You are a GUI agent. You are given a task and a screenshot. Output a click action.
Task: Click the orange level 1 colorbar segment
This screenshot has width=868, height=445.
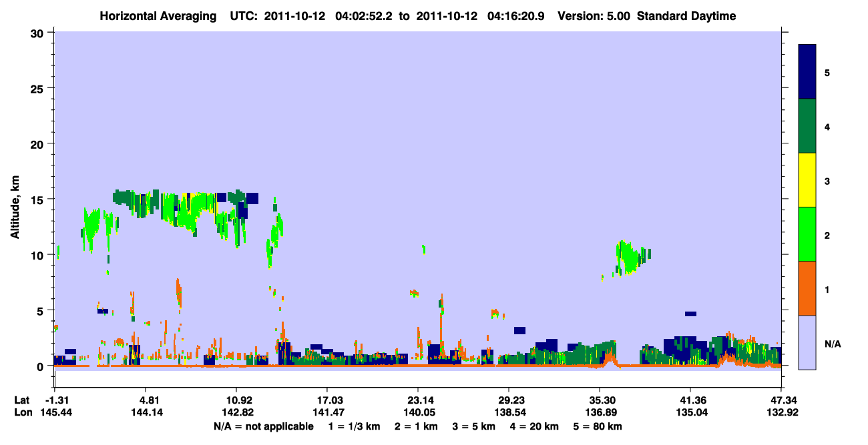(x=807, y=288)
